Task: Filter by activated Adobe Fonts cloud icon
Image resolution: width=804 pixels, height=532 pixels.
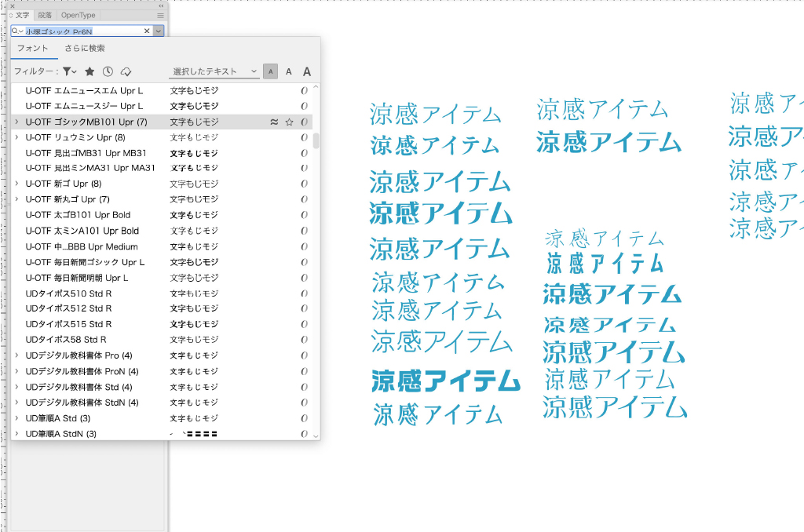Action: coord(126,71)
